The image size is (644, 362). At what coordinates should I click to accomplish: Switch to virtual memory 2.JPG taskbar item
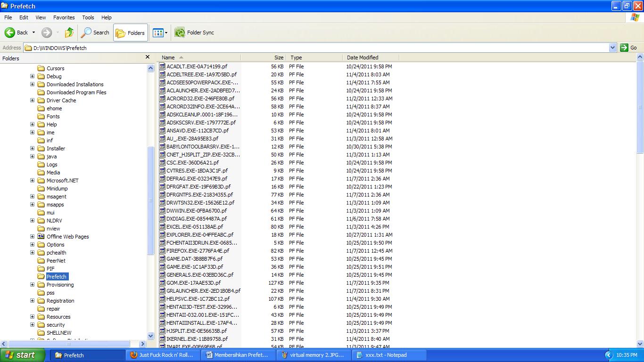314,355
